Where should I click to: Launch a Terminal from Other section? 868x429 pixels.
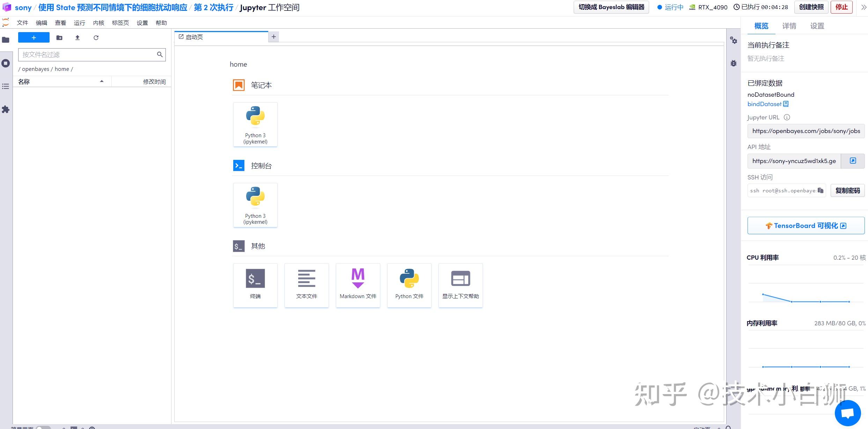pyautogui.click(x=255, y=285)
